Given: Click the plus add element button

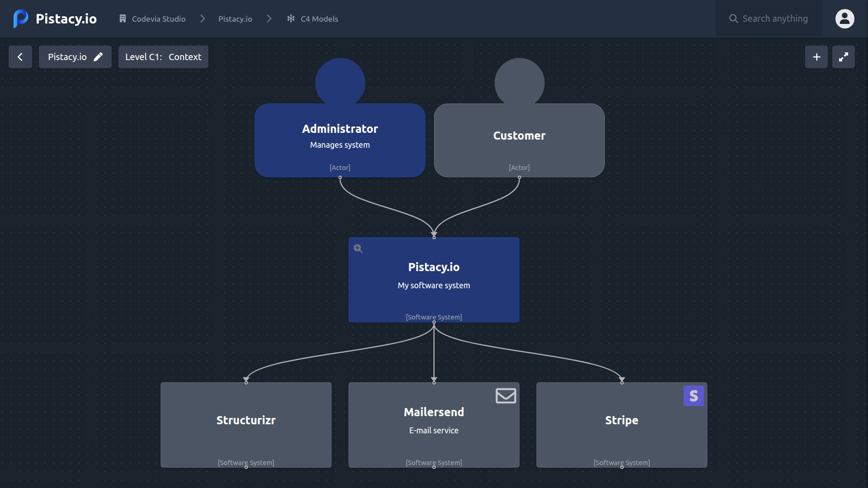Looking at the screenshot, I should tap(816, 57).
